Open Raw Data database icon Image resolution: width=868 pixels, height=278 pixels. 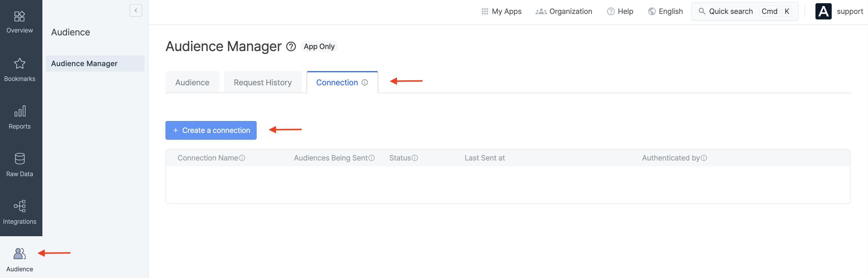(x=19, y=159)
